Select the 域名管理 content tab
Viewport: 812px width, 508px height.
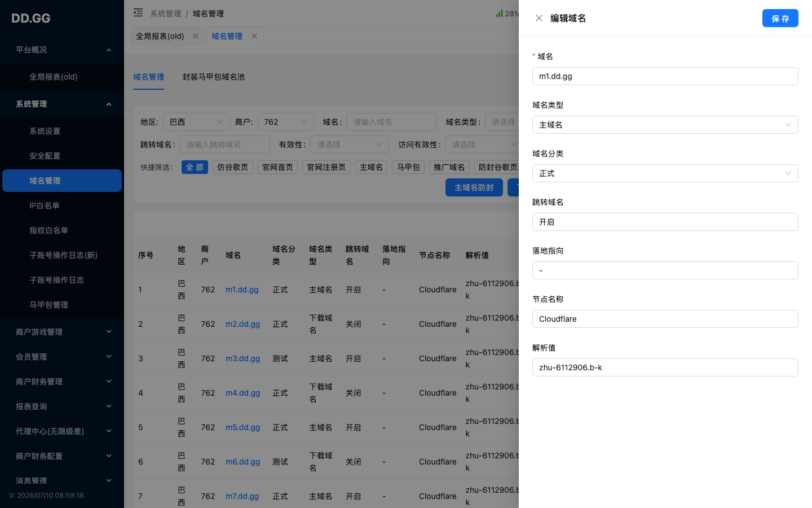coord(149,77)
